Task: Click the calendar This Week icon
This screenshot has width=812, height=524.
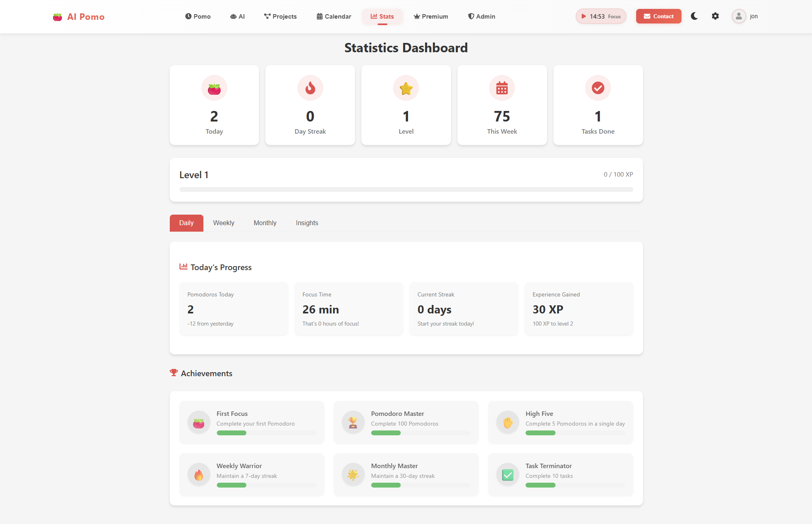Action: coord(502,88)
